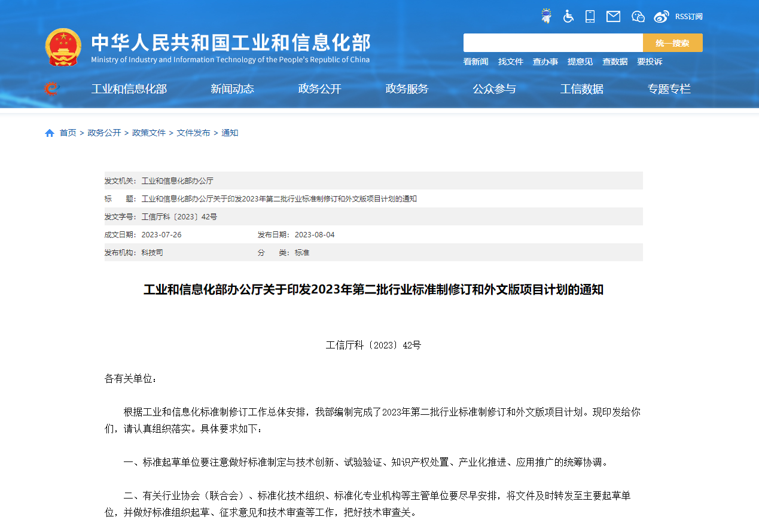Click the 标题 row text in metadata table
Viewport: 759px width, 532px height.
click(x=279, y=198)
